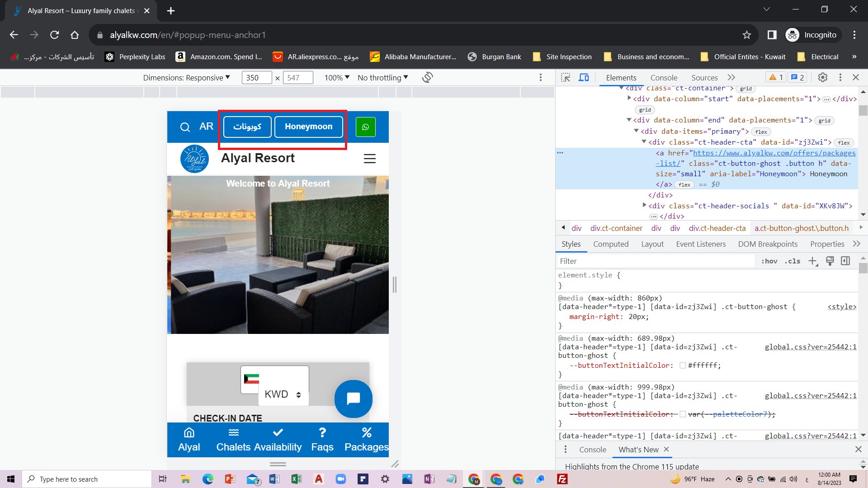The width and height of the screenshot is (868, 488).
Task: Open a new browser tab with plus
Action: [171, 11]
